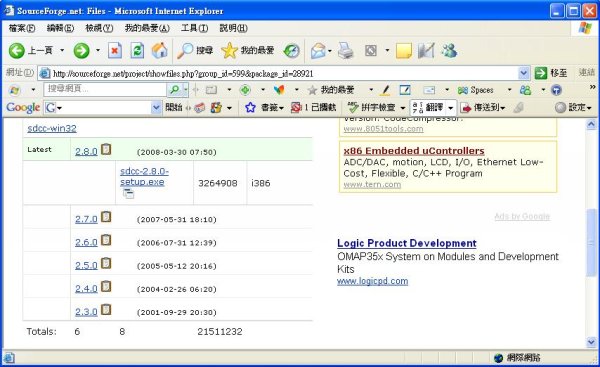Visit the www.logicpd.com link
Viewport: 600px width, 367px height.
click(x=372, y=281)
